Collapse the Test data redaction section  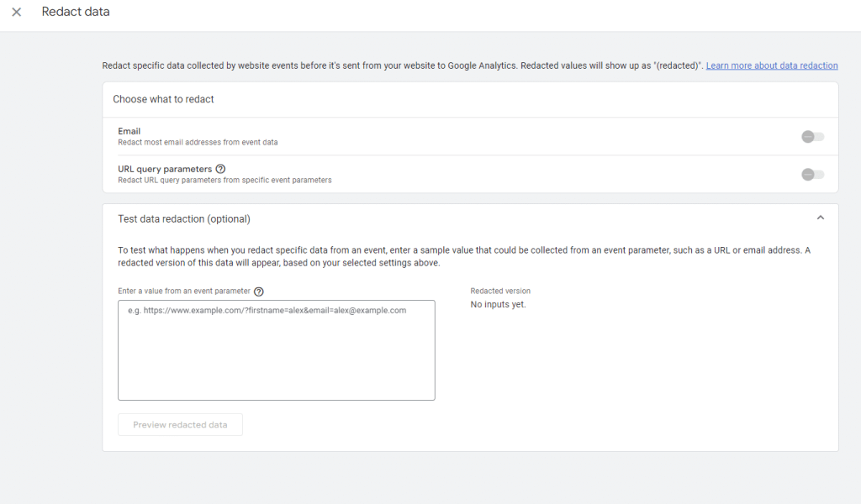click(x=821, y=218)
